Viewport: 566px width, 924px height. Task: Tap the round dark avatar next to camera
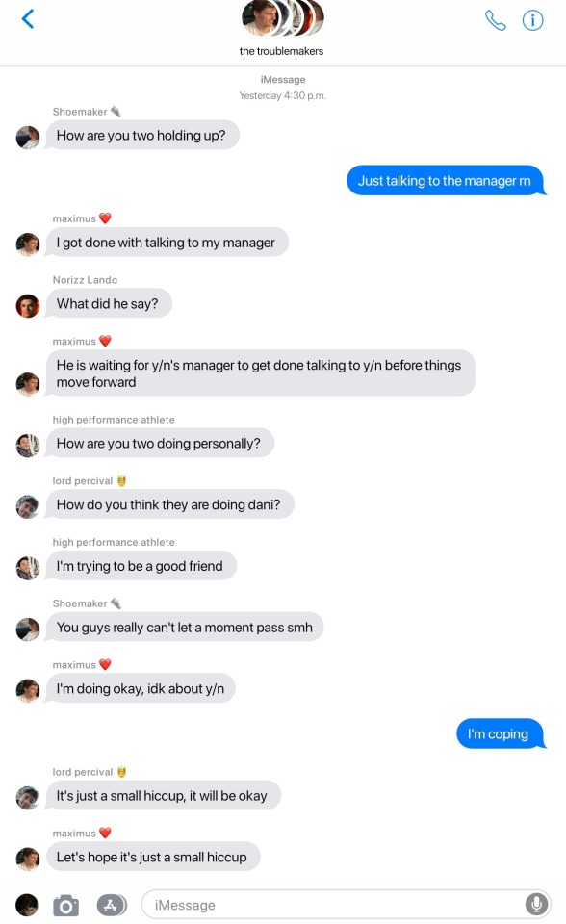pyautogui.click(x=27, y=905)
